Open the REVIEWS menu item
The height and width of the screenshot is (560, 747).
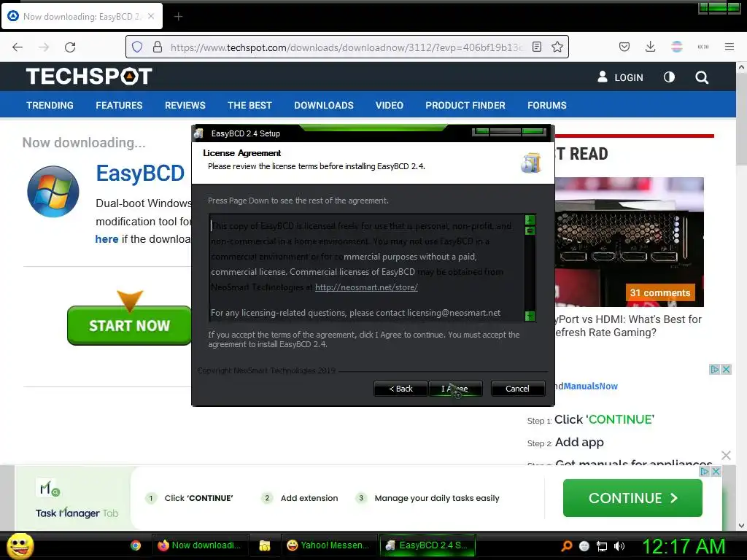185,105
